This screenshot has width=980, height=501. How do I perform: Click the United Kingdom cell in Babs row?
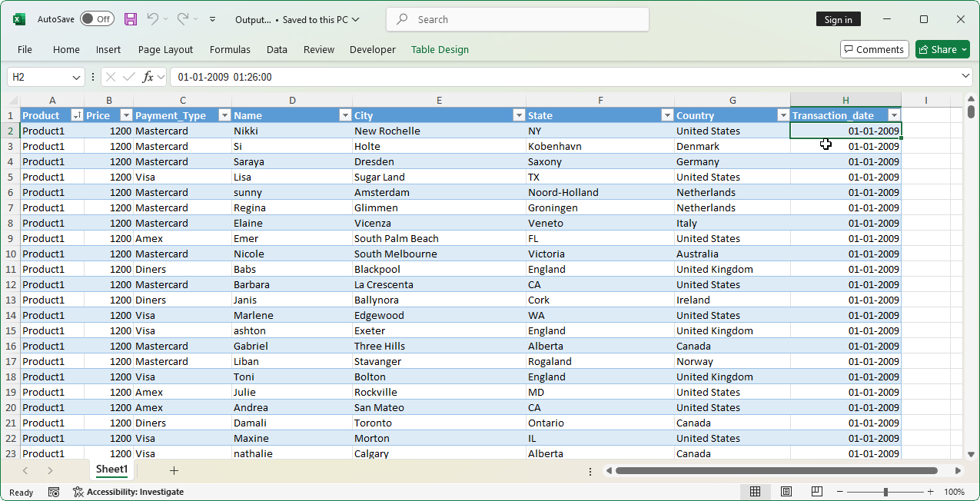coord(733,269)
